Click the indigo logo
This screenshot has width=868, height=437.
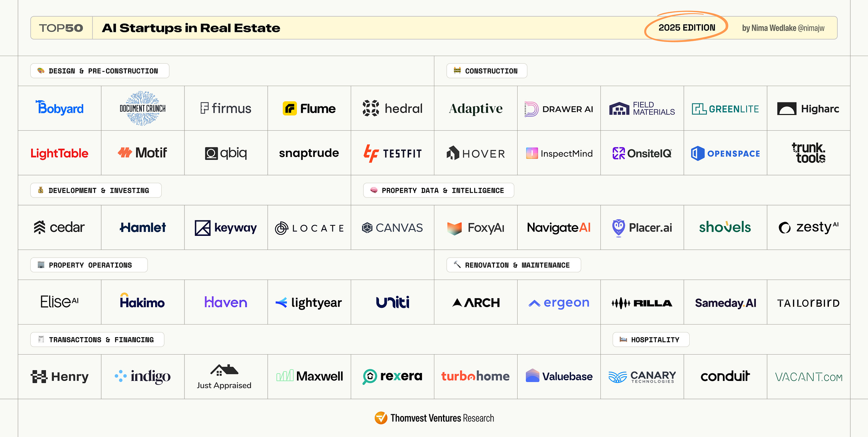pos(142,377)
